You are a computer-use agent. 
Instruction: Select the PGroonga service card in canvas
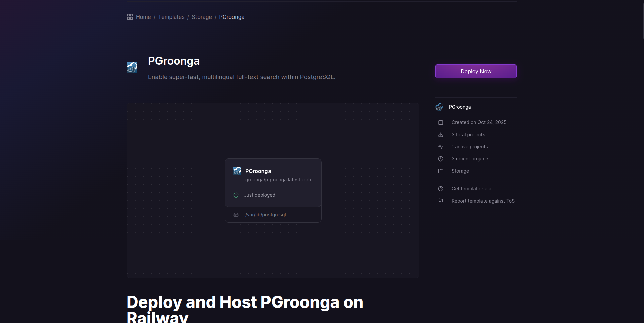[x=273, y=182]
